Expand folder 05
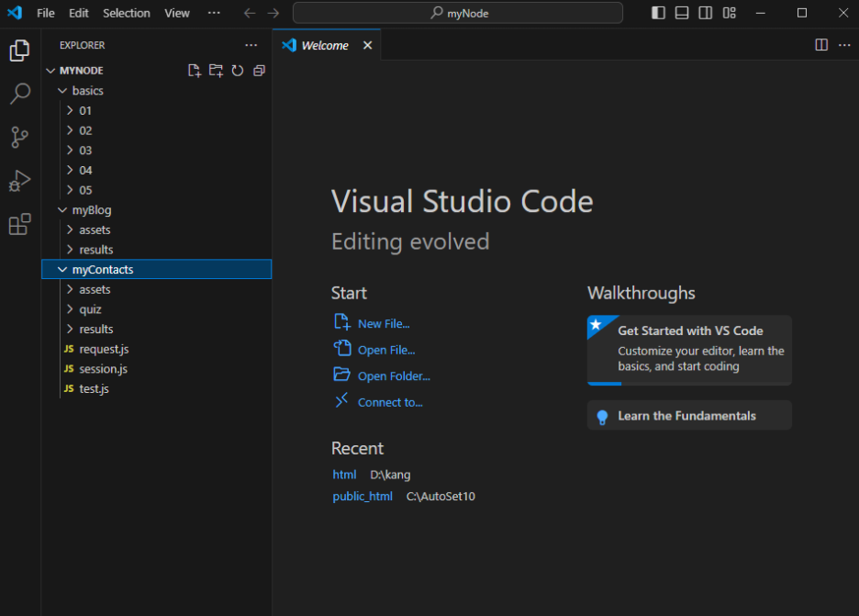Viewport: 859px width, 616px height. pos(70,190)
